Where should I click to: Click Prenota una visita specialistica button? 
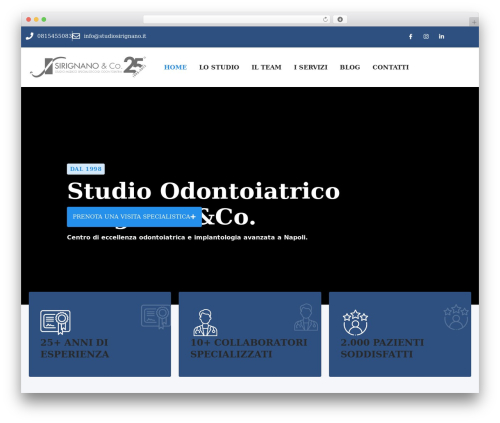click(x=134, y=217)
